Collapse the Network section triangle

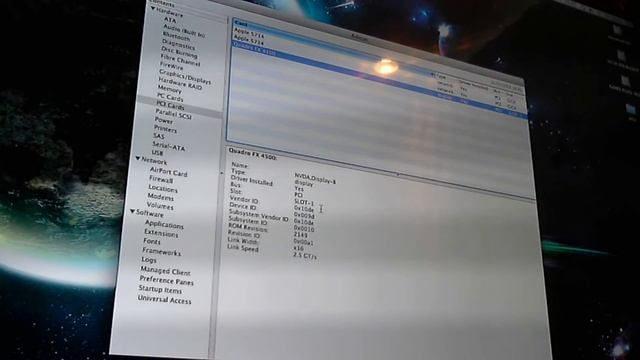[x=138, y=158]
